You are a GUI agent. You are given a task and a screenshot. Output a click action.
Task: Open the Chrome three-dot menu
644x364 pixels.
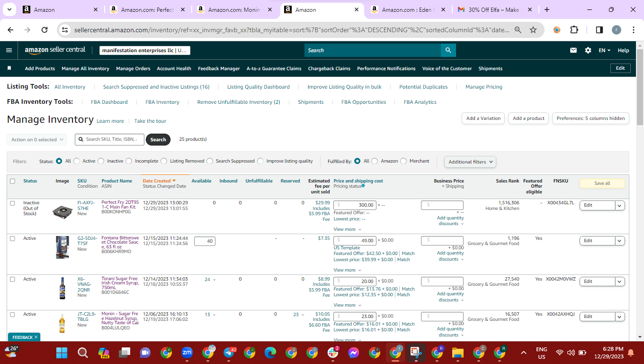[x=634, y=30]
